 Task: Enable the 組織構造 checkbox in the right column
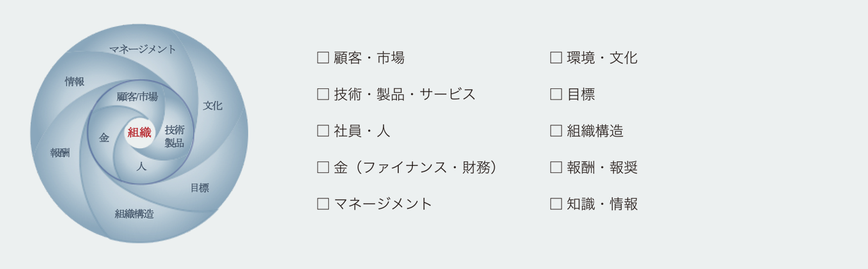[x=556, y=131]
